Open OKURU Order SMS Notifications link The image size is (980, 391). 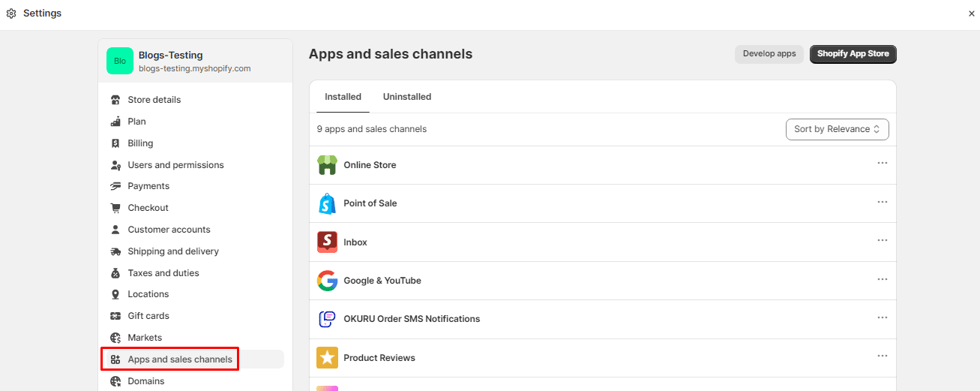(x=412, y=319)
